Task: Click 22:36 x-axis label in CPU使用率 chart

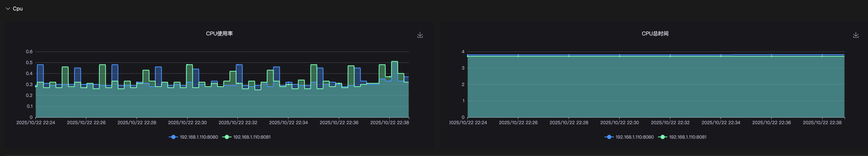Action: click(x=339, y=123)
